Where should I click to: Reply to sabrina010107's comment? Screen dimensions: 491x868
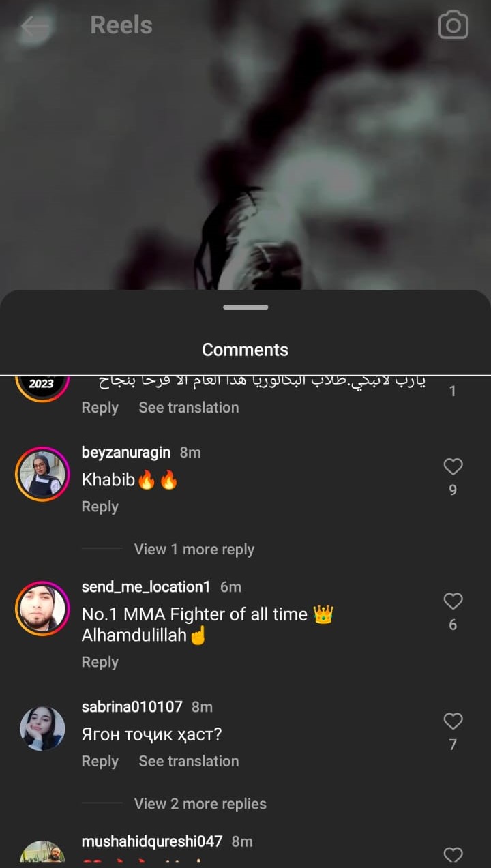point(100,762)
